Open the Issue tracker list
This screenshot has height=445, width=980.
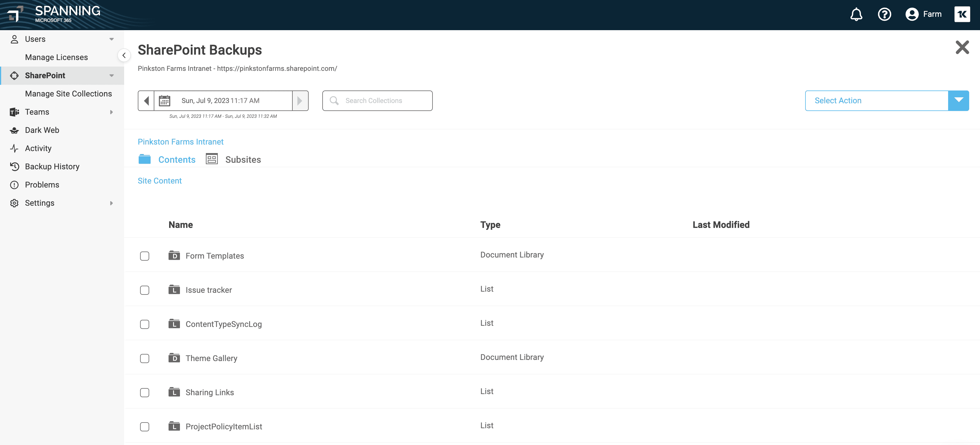[209, 290]
